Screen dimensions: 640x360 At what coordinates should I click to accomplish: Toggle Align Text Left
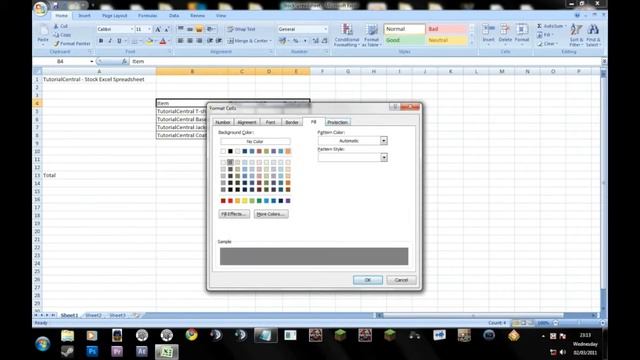point(180,41)
